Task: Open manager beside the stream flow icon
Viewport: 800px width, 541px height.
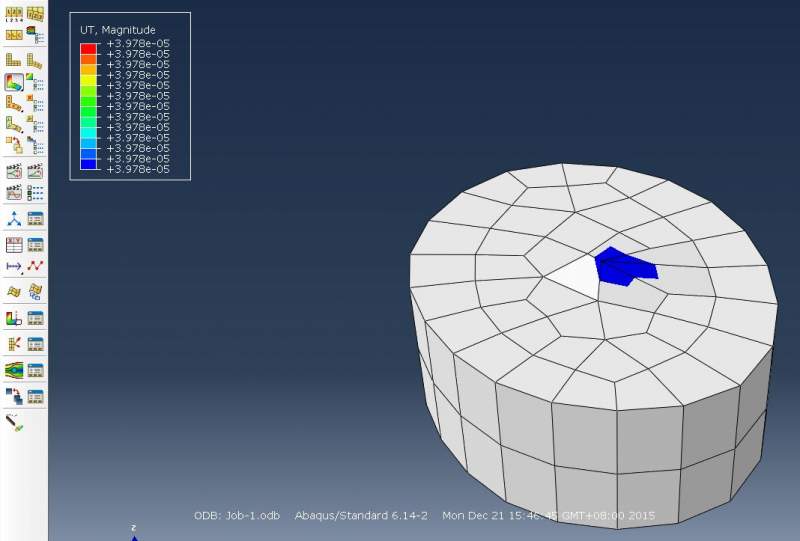Action: tap(35, 370)
